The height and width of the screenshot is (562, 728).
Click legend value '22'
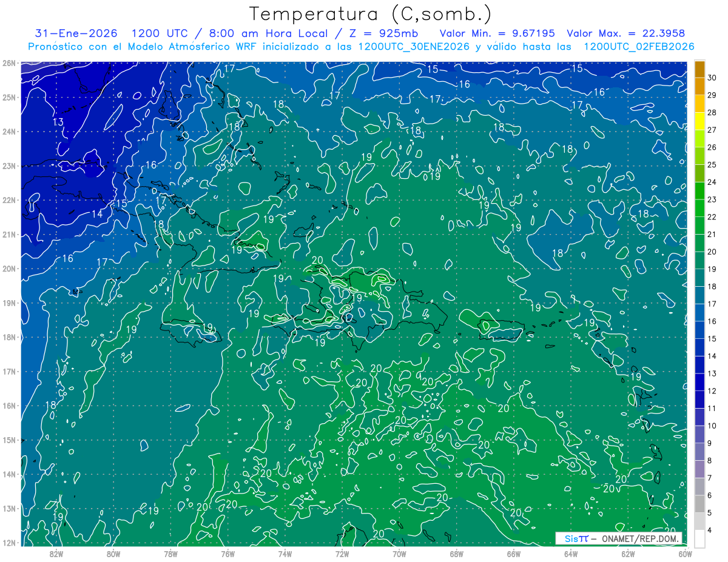[x=712, y=217]
